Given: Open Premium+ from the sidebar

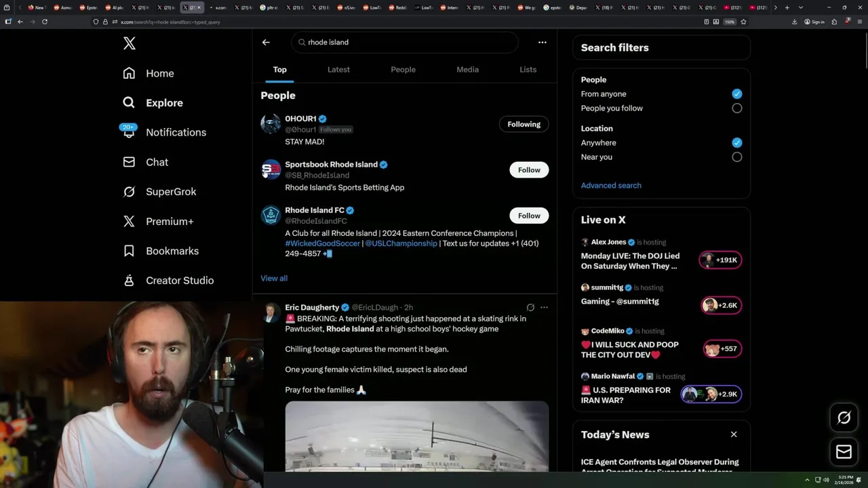Looking at the screenshot, I should pos(159,222).
